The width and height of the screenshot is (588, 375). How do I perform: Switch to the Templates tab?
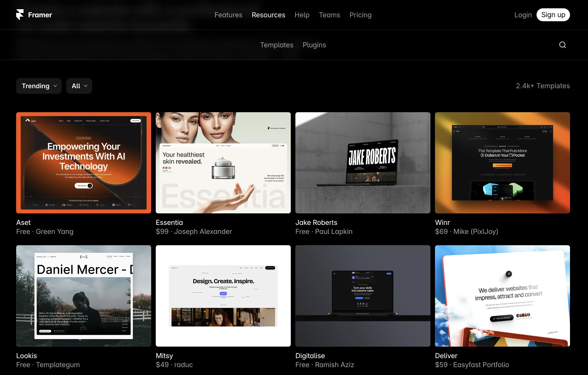[x=277, y=45]
